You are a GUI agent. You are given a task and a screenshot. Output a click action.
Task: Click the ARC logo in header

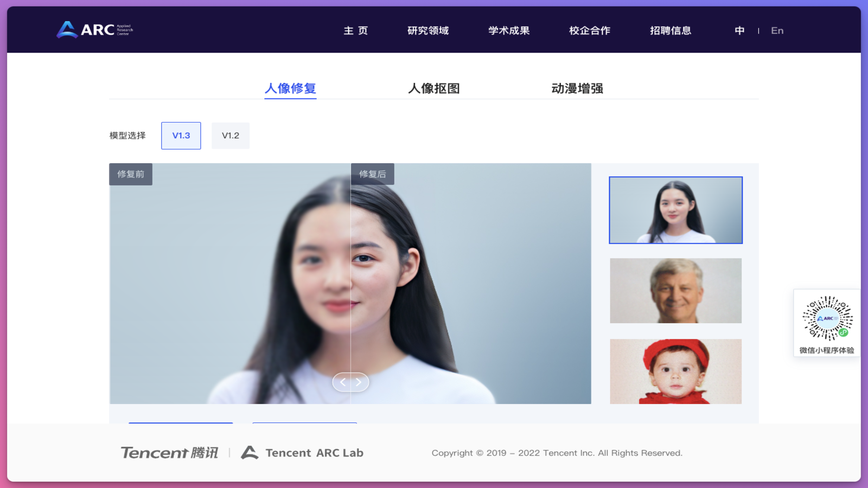coord(94,30)
